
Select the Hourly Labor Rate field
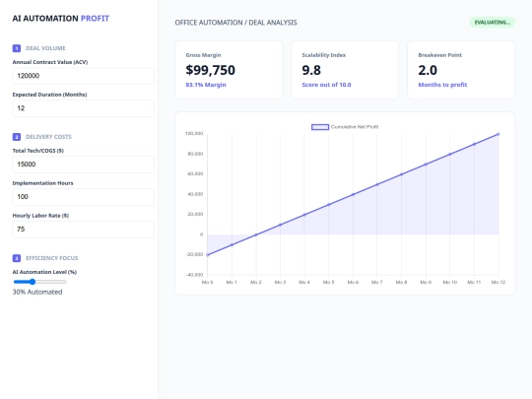[x=83, y=230]
